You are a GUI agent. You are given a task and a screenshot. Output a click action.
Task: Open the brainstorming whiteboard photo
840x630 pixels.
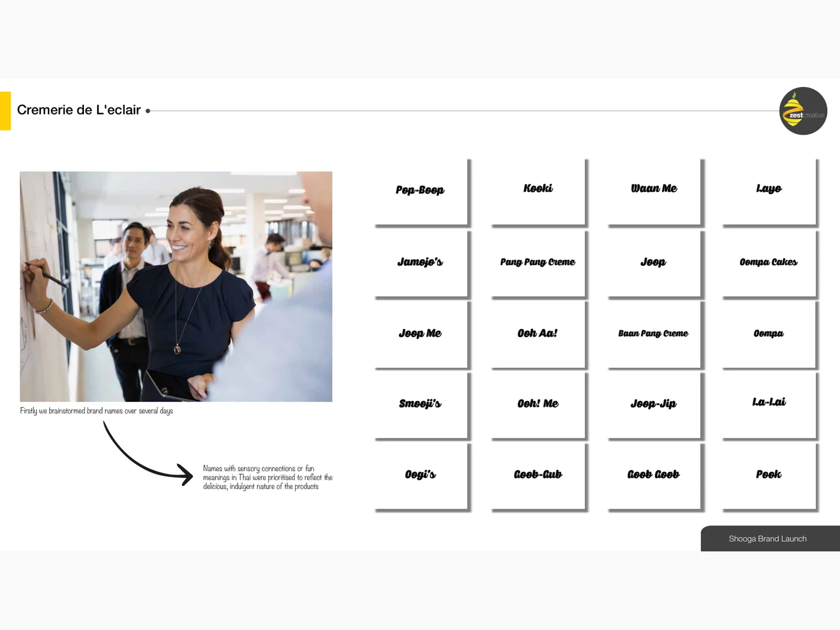coord(176,287)
